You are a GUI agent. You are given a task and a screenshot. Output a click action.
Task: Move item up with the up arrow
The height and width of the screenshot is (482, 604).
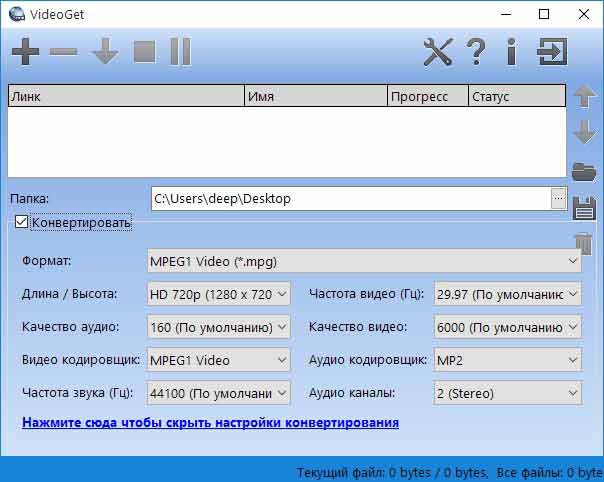(584, 96)
